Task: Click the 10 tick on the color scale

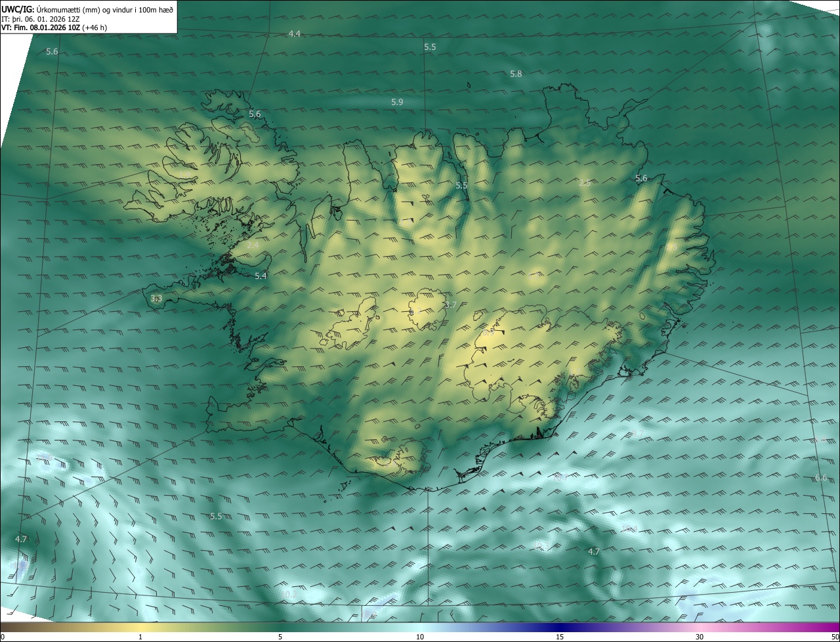Action: coord(420,637)
